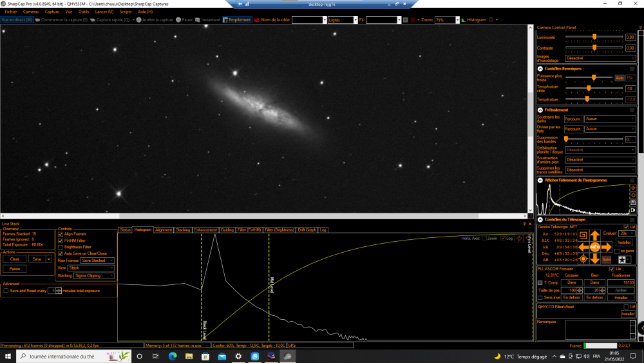The width and height of the screenshot is (644, 363).
Task: Toggle the FWHM Filter checkbox
Action: tap(61, 240)
